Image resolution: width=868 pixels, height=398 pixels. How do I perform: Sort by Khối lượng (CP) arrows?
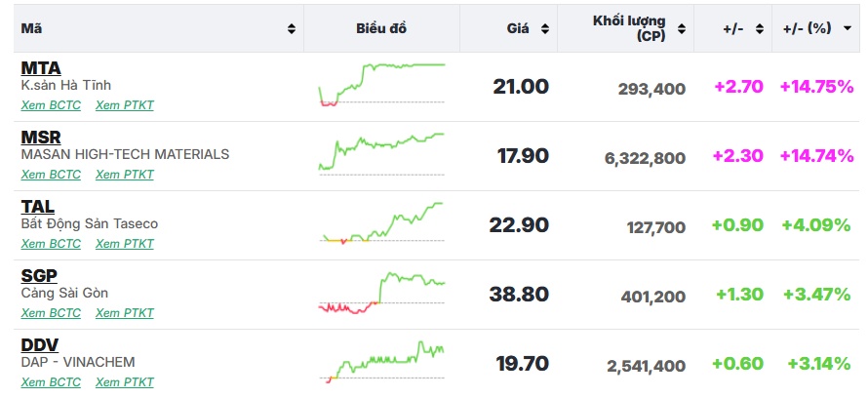point(682,29)
